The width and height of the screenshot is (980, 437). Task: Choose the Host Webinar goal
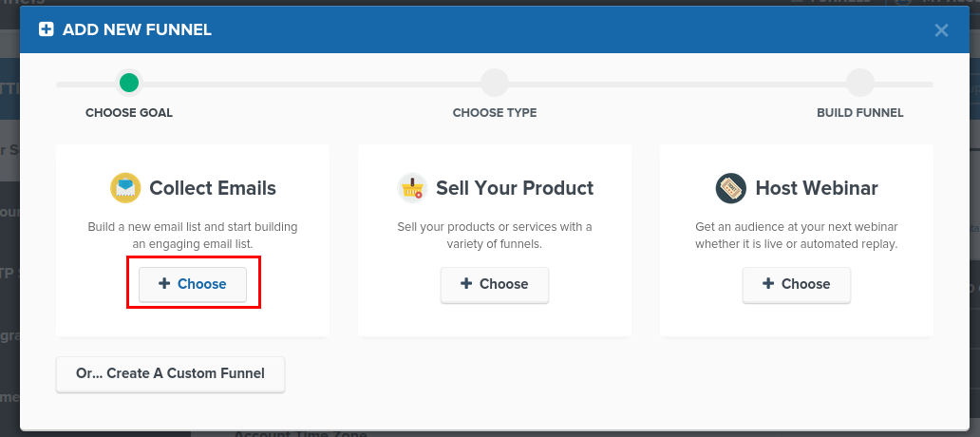click(x=796, y=284)
